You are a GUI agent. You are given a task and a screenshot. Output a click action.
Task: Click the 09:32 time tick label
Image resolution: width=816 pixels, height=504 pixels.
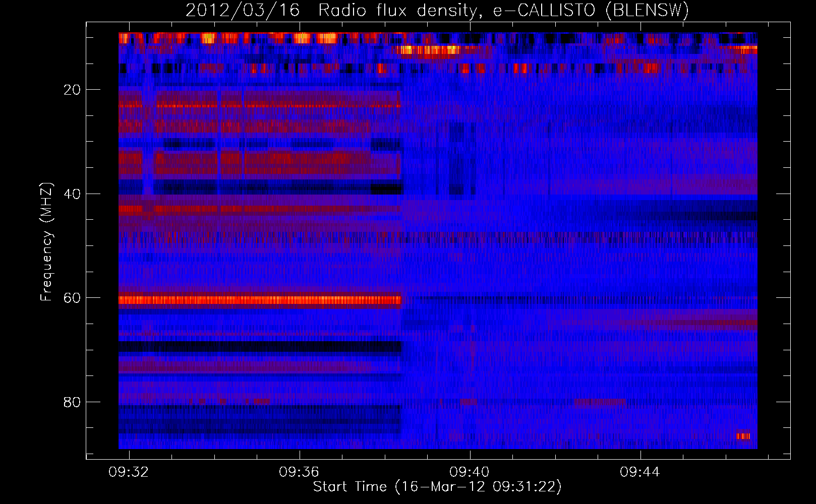click(129, 472)
